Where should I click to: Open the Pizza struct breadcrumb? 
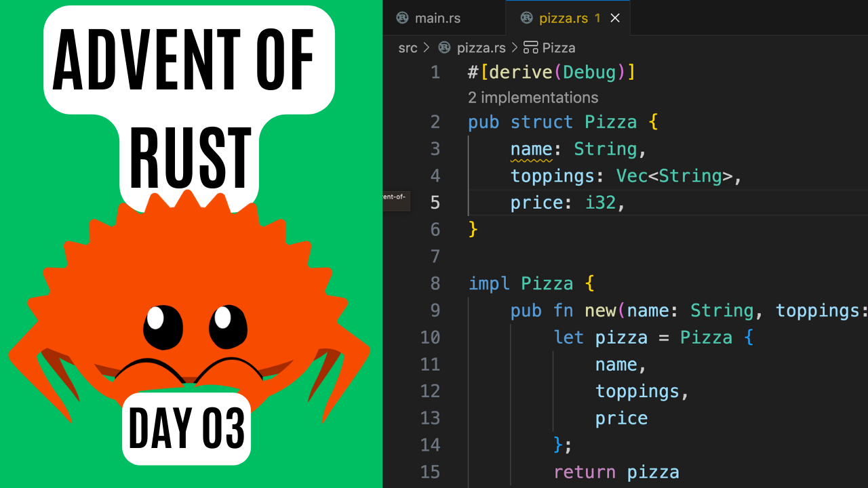coord(559,47)
